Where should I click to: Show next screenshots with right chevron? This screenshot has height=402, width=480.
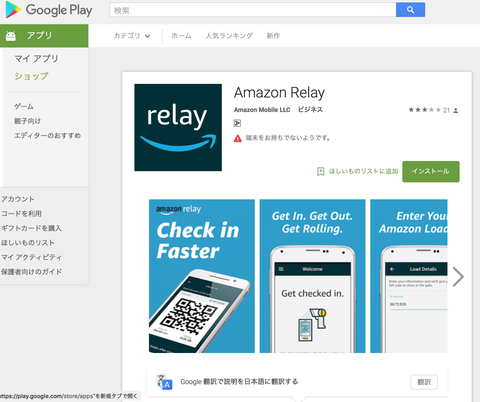pos(458,276)
